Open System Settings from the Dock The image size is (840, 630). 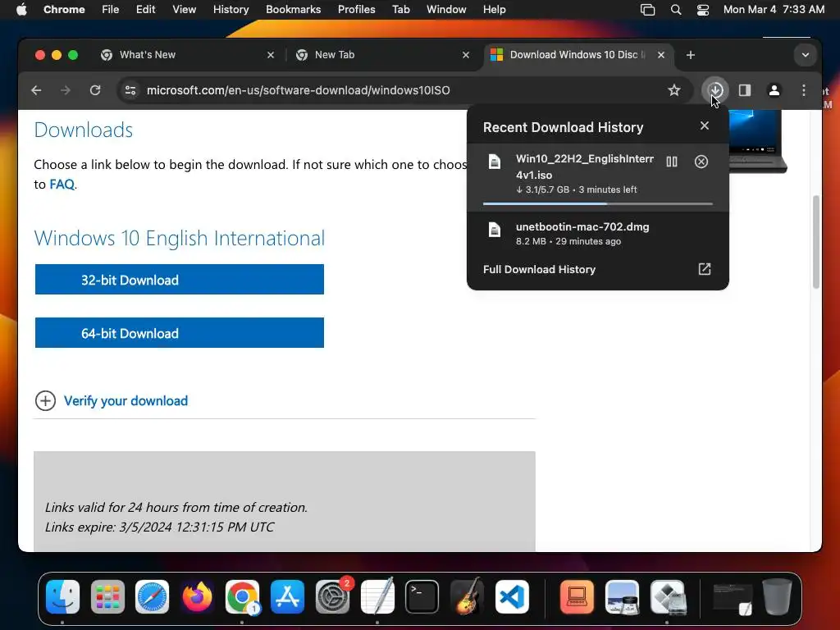[332, 597]
